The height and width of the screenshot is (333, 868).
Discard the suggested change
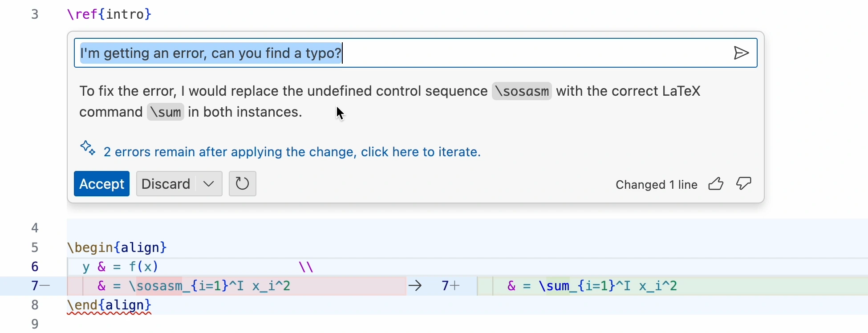click(166, 183)
